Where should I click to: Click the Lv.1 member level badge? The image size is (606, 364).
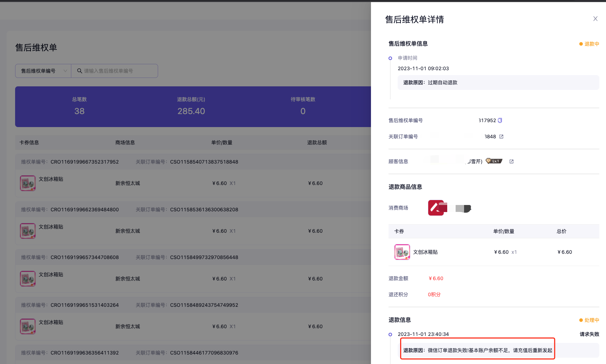tap(494, 161)
